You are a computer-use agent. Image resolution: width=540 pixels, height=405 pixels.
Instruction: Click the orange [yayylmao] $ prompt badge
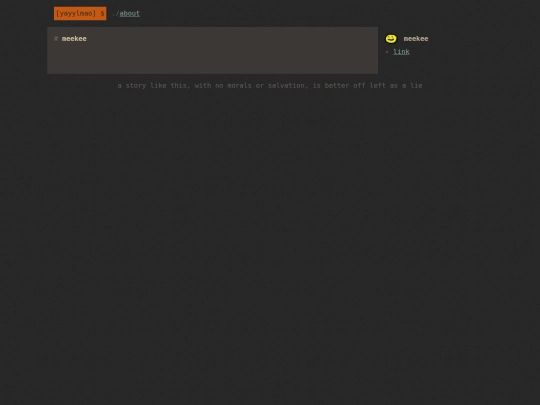pos(80,13)
